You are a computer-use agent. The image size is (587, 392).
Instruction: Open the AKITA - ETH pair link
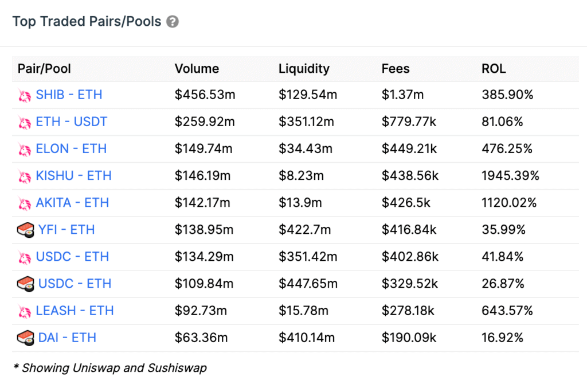(x=72, y=203)
